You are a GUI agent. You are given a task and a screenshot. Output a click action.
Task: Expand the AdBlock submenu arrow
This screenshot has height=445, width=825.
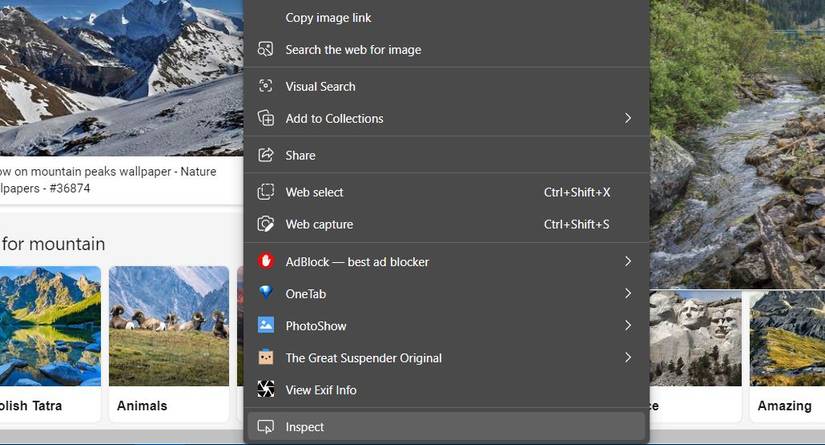click(628, 261)
